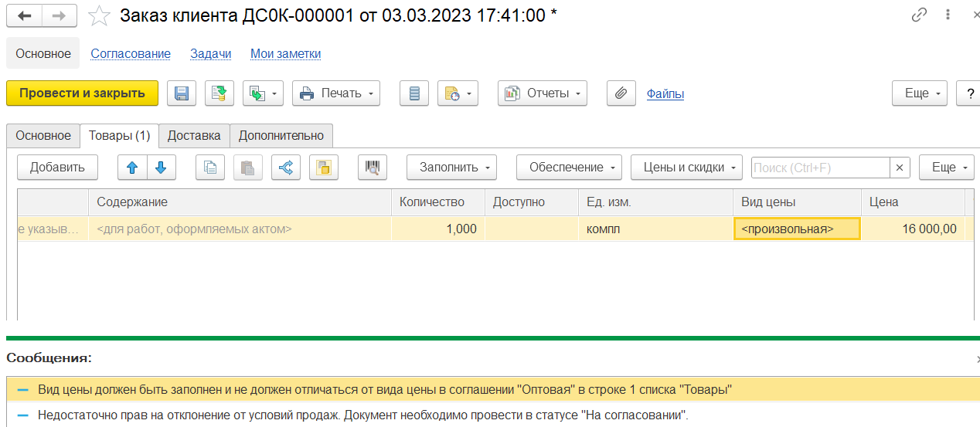This screenshot has height=427, width=980.
Task: Click the post document icon
Action: tap(219, 93)
